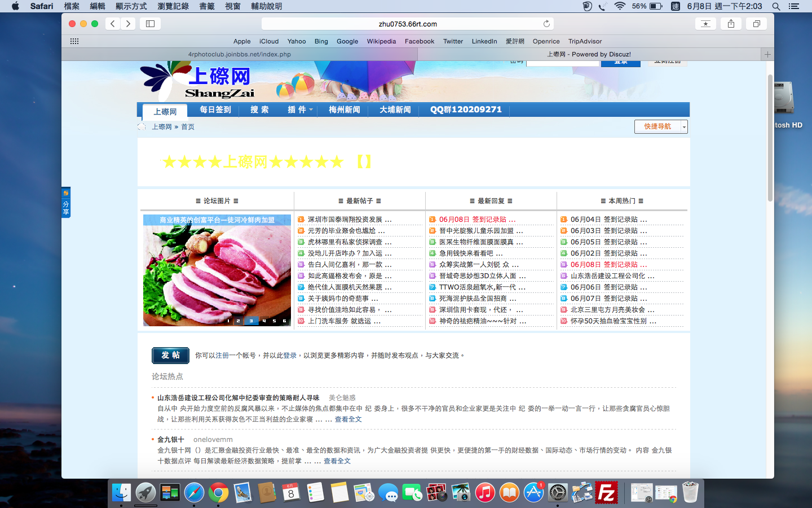
Task: Open iBooks in the Dock
Action: pyautogui.click(x=509, y=493)
